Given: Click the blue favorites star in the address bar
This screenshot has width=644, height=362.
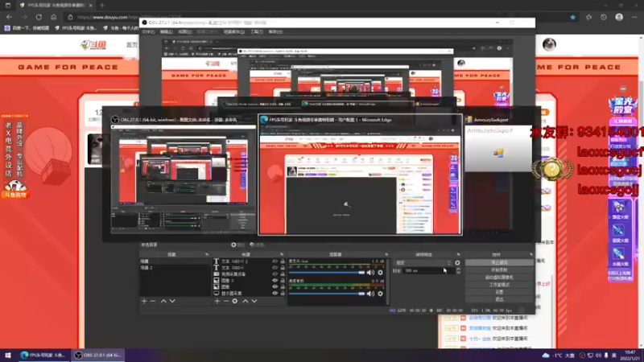Looking at the screenshot, I should [x=573, y=17].
